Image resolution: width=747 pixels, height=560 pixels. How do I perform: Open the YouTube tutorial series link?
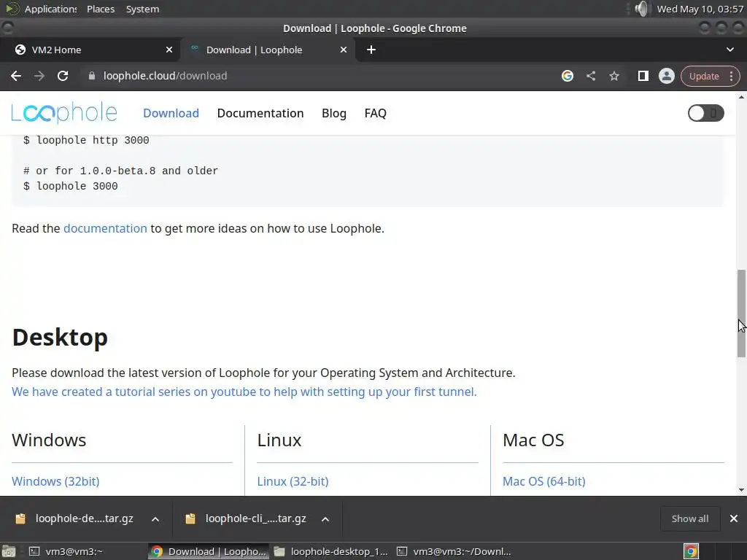(244, 392)
